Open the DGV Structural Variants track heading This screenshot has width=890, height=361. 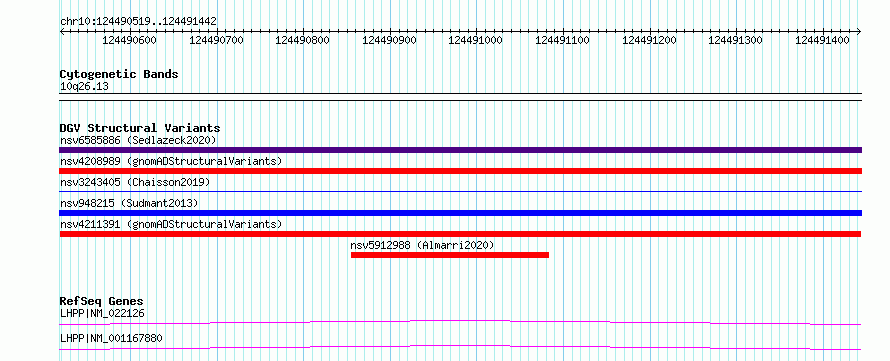[x=140, y=128]
